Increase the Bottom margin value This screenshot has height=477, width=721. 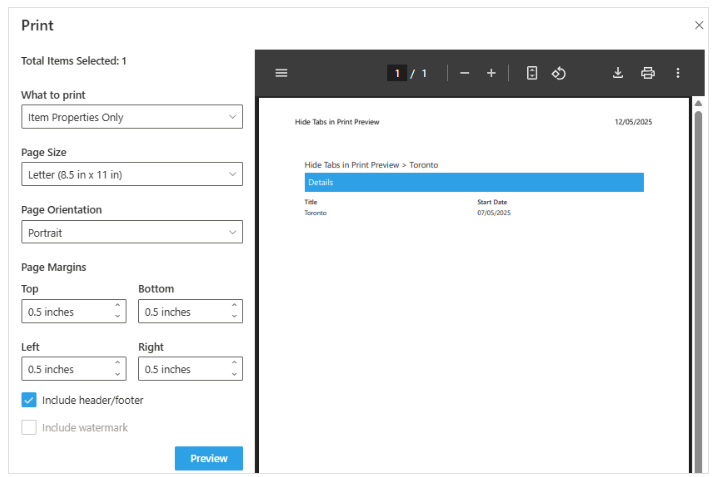click(234, 305)
